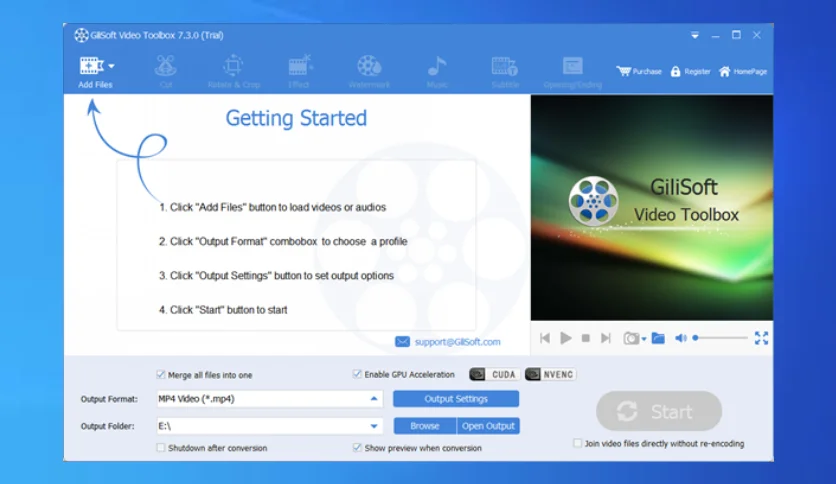The height and width of the screenshot is (484, 836).
Task: Click the Purchase cart link
Action: 639,71
